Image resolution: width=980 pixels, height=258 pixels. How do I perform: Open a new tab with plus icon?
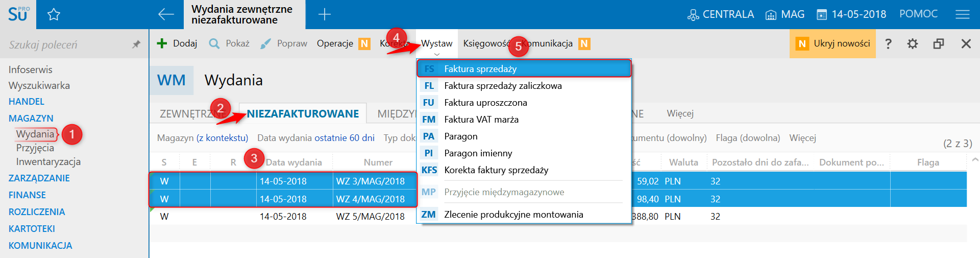click(325, 14)
